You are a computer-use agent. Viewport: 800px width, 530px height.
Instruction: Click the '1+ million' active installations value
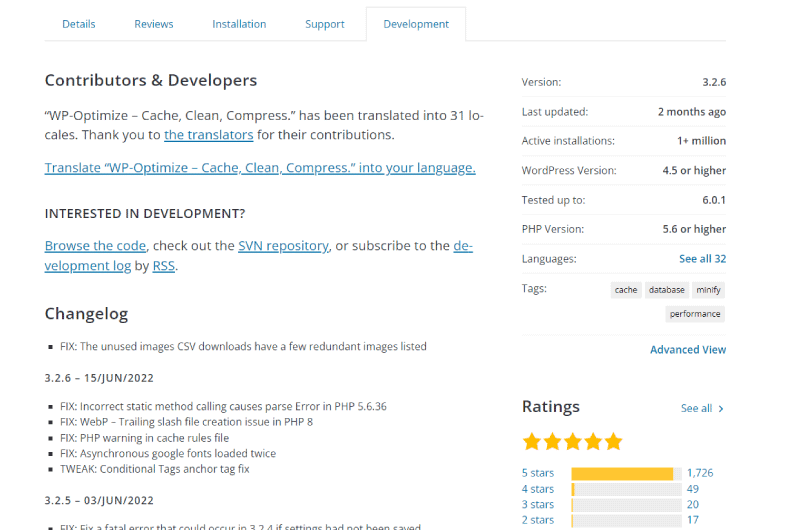click(x=702, y=141)
